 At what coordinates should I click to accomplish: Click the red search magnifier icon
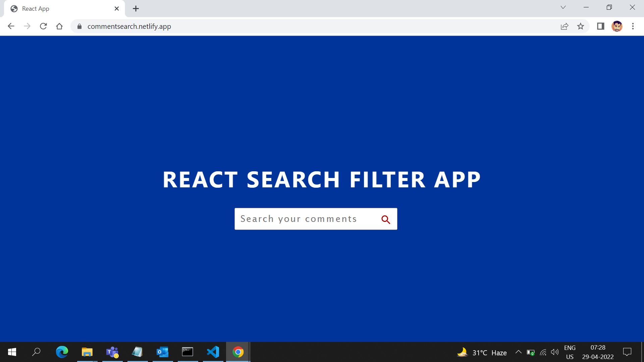[385, 219]
